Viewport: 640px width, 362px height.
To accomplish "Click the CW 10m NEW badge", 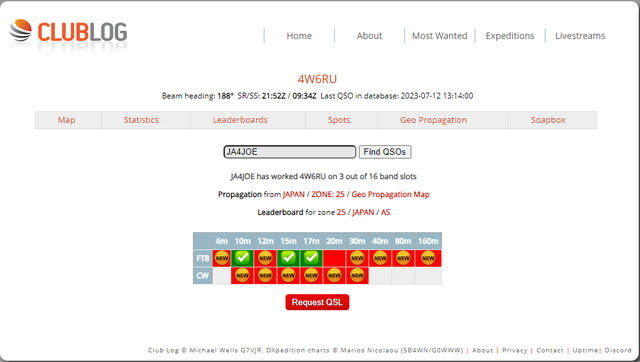I will [x=242, y=275].
